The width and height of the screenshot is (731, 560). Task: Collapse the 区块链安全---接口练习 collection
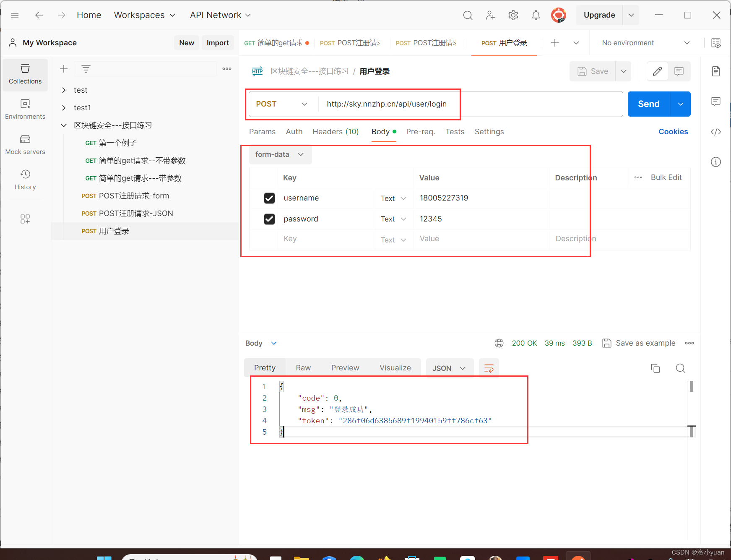point(64,125)
